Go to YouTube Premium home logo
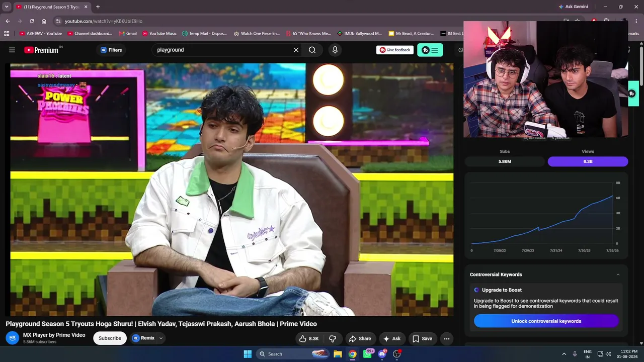The width and height of the screenshot is (644, 362). click(x=42, y=50)
